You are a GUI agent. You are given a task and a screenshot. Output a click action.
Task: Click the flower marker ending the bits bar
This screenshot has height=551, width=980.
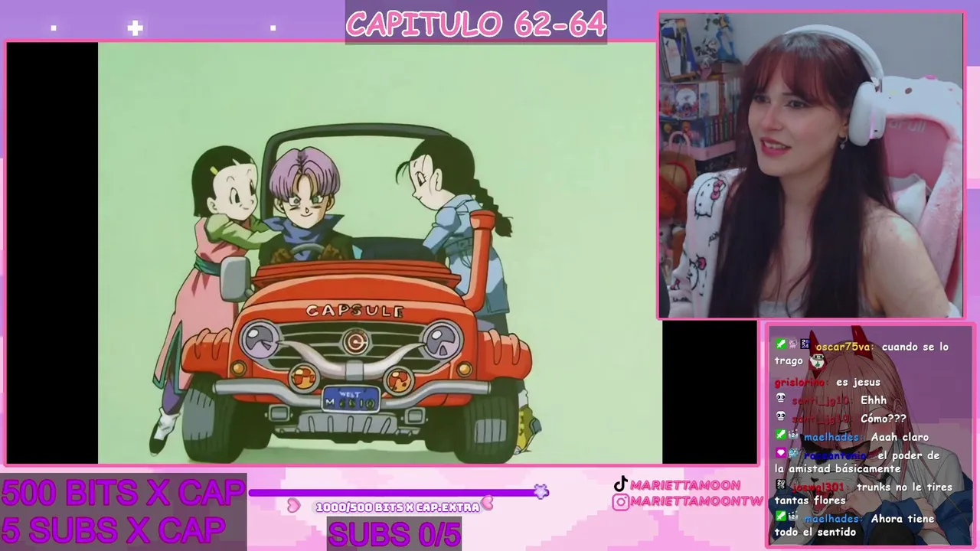coord(541,491)
